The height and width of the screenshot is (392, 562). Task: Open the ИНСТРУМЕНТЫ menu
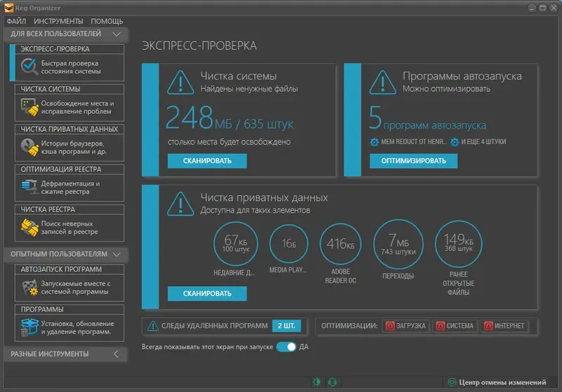click(58, 21)
